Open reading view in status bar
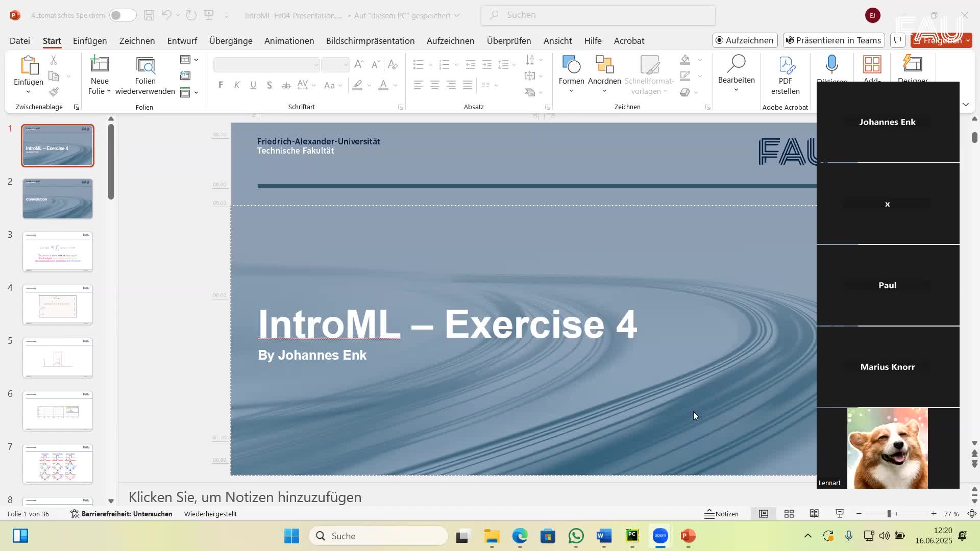This screenshot has height=551, width=980. [x=814, y=514]
